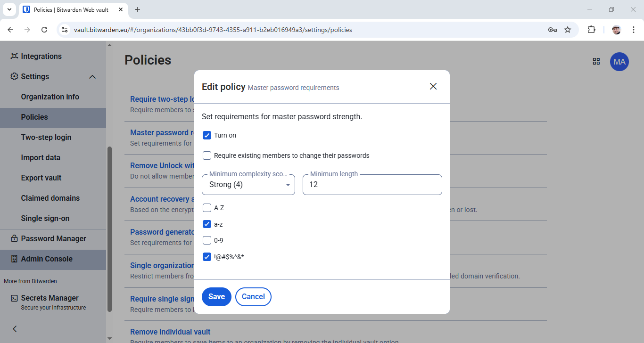Reload the page
The height and width of the screenshot is (343, 644).
[x=44, y=30]
